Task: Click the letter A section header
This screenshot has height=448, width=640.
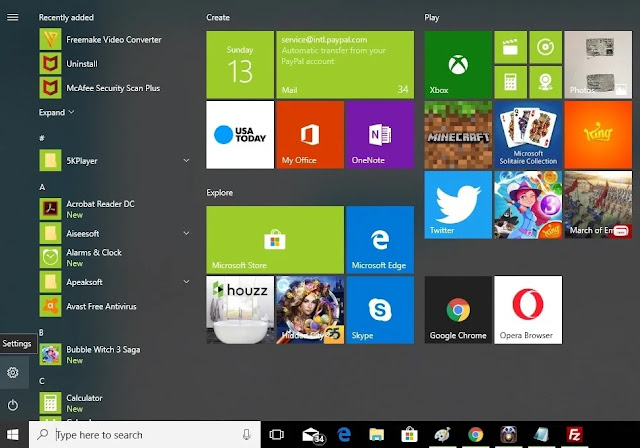Action: click(x=42, y=187)
